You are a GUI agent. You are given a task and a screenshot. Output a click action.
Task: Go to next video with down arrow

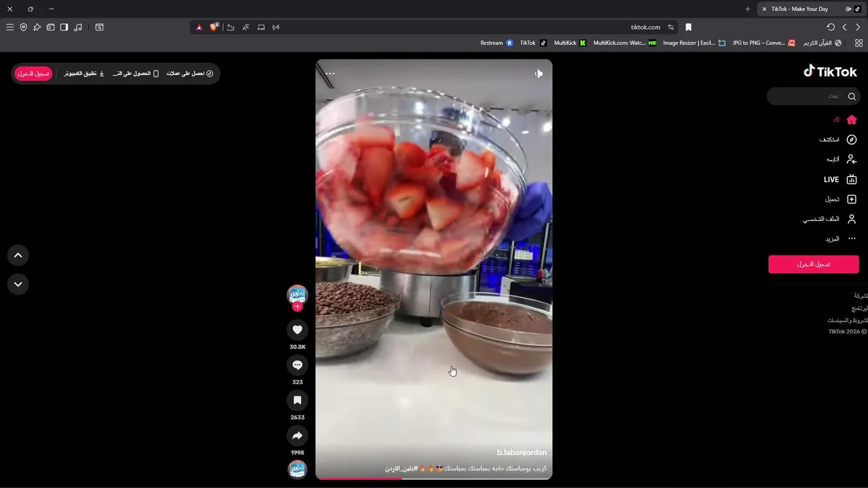pyautogui.click(x=18, y=284)
